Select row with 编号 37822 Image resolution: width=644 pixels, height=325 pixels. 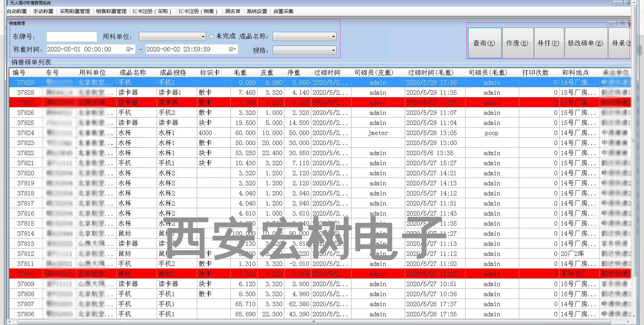tap(320, 153)
